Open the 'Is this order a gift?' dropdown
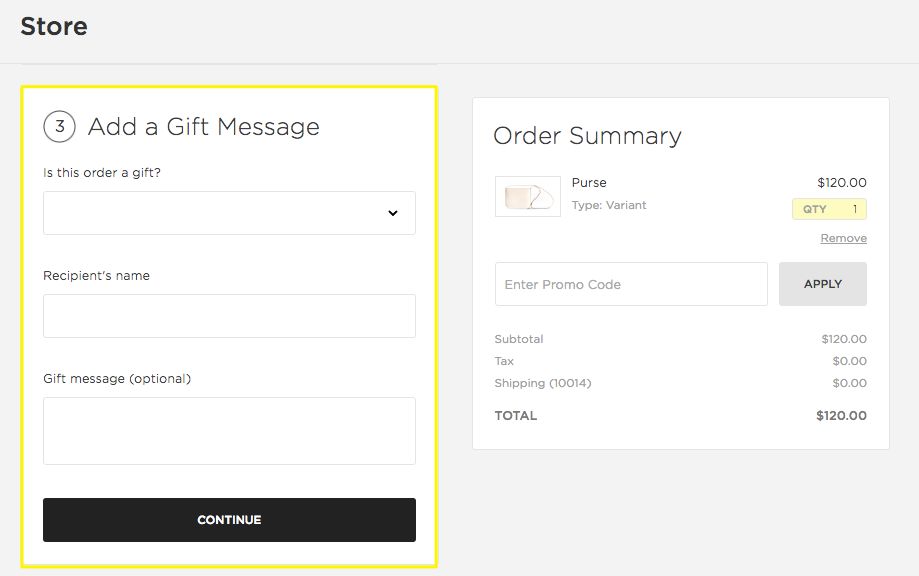The image size is (919, 576). point(229,213)
